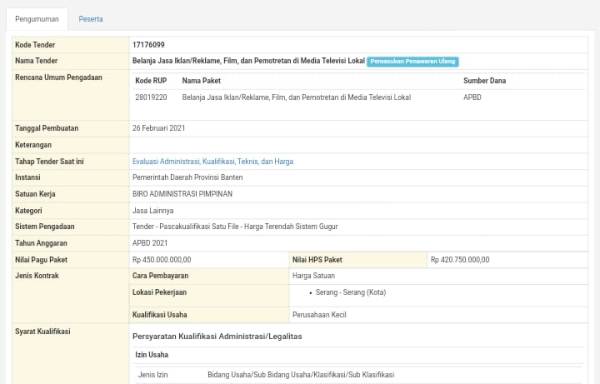This screenshot has height=384, width=600.
Task: Click the Kode RUP column header
Action: pos(151,81)
